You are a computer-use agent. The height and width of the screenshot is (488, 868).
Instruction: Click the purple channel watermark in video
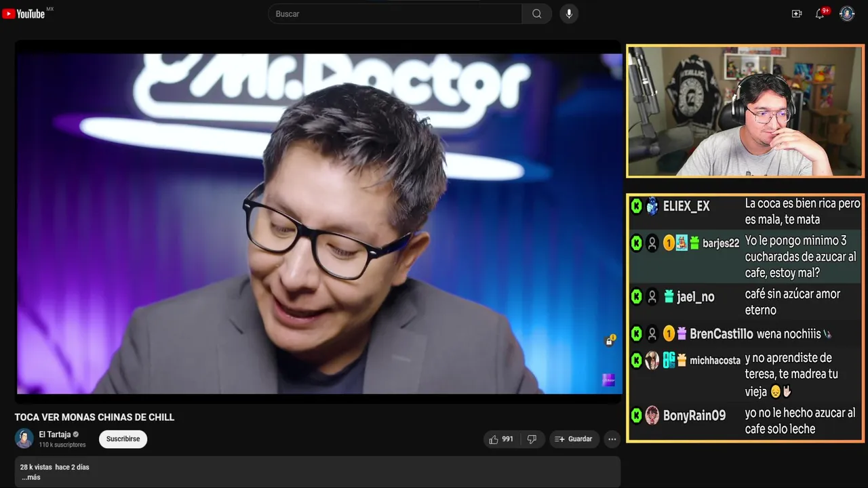pos(609,380)
